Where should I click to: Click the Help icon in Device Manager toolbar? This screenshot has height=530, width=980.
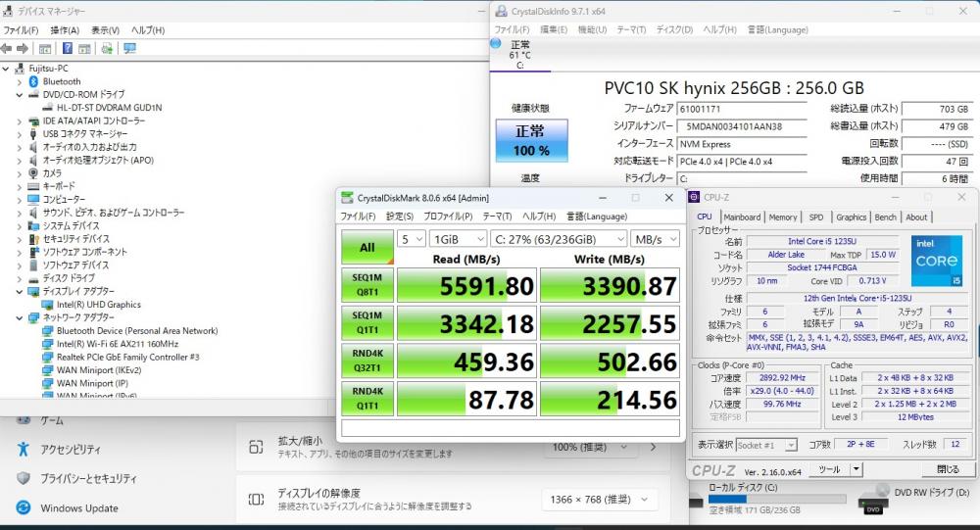[69, 48]
